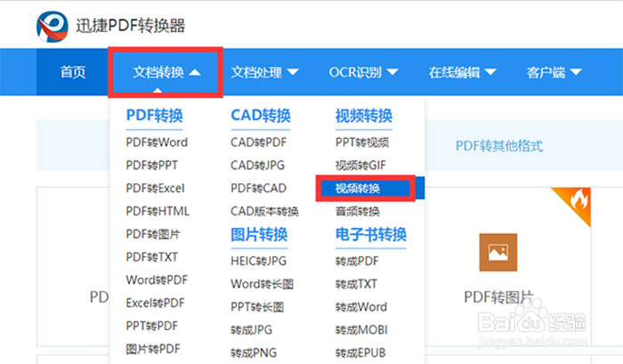Open PPT转PDF converter
The width and height of the screenshot is (623, 364).
pos(152,327)
